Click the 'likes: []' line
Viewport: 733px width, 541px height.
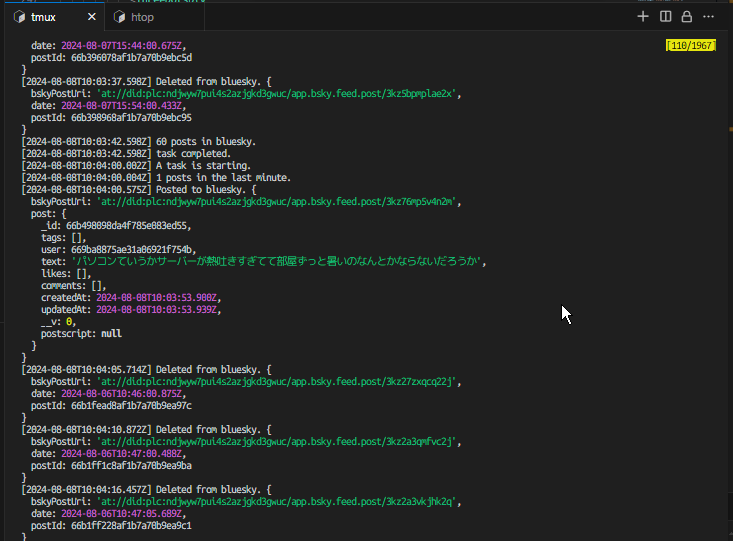coord(66,274)
